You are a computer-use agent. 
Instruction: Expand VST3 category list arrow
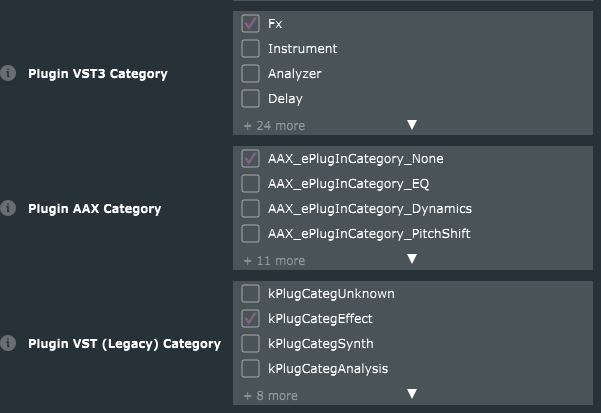coord(411,125)
